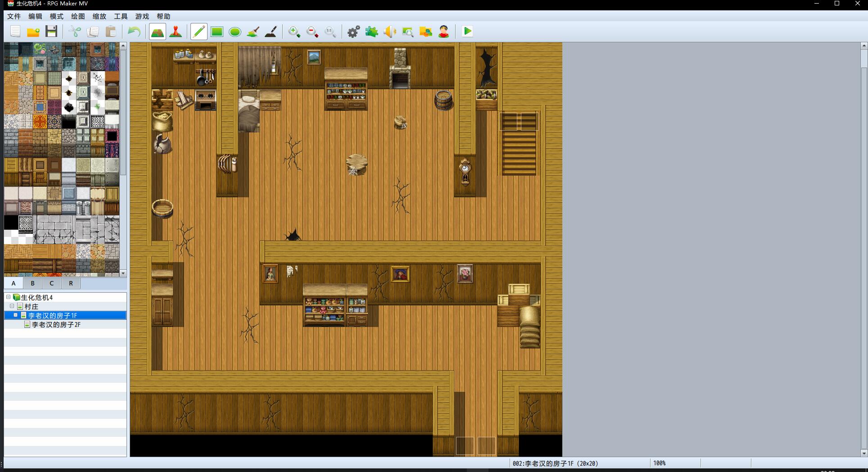This screenshot has width=868, height=472.
Task: Switch to tileset tab R
Action: coord(71,283)
